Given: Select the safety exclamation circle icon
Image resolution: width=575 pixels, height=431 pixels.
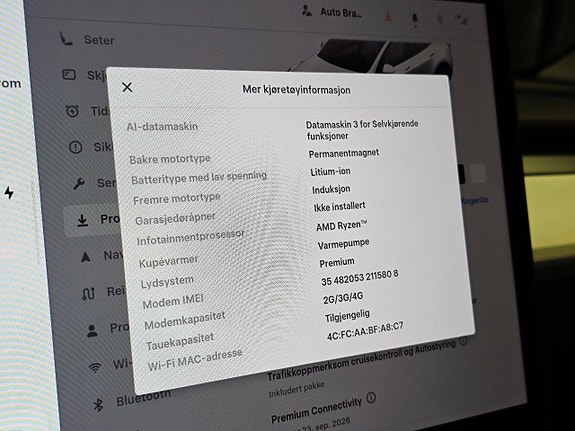Looking at the screenshot, I should [76, 147].
